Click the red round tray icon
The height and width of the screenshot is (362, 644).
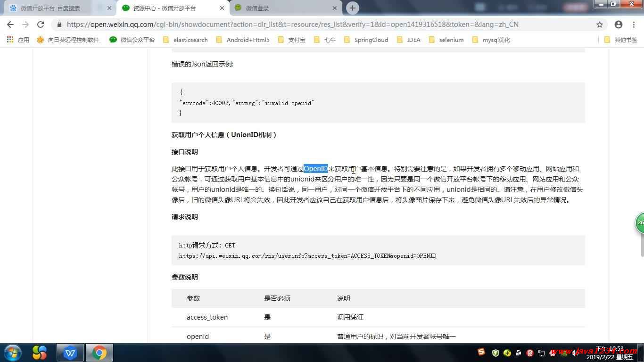(x=530, y=353)
